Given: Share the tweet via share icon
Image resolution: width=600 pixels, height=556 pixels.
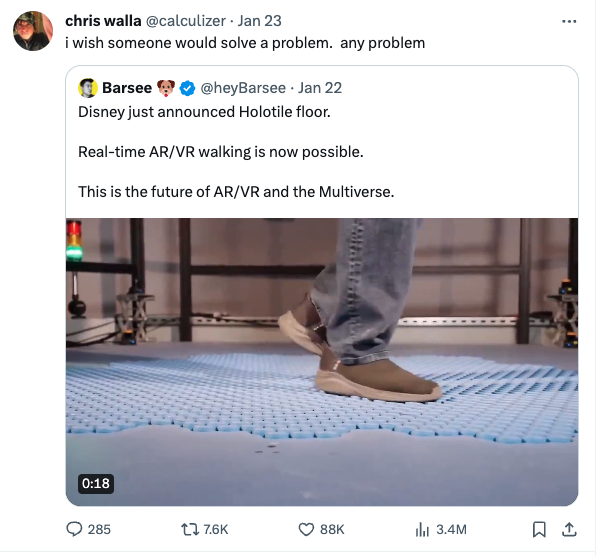Looking at the screenshot, I should click(569, 529).
